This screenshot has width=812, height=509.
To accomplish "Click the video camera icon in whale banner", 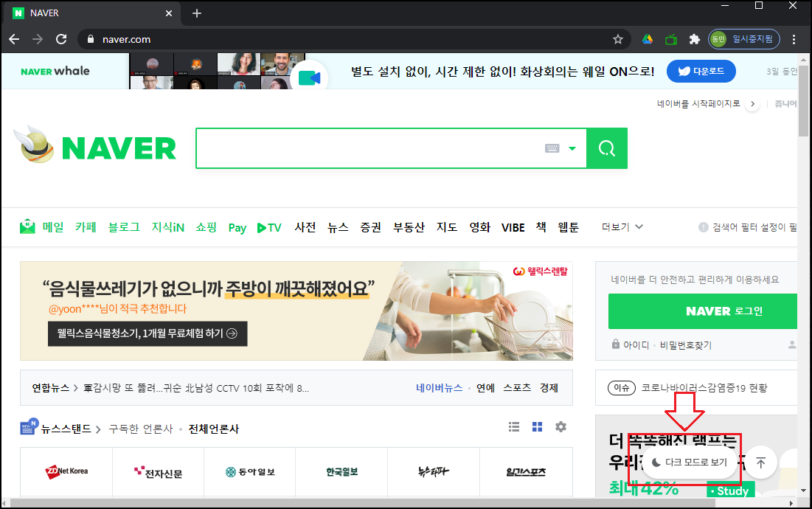I will (310, 78).
